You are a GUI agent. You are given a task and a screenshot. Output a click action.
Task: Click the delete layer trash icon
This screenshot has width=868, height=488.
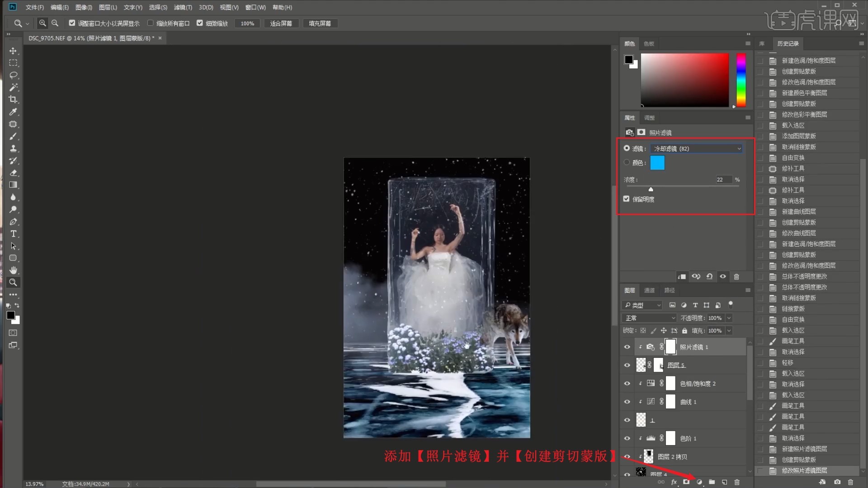click(x=737, y=482)
